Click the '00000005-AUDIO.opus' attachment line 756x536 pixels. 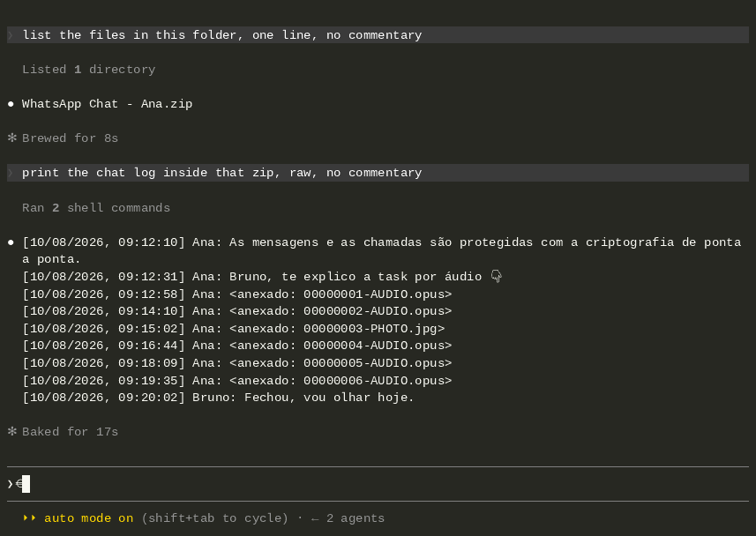(x=236, y=363)
